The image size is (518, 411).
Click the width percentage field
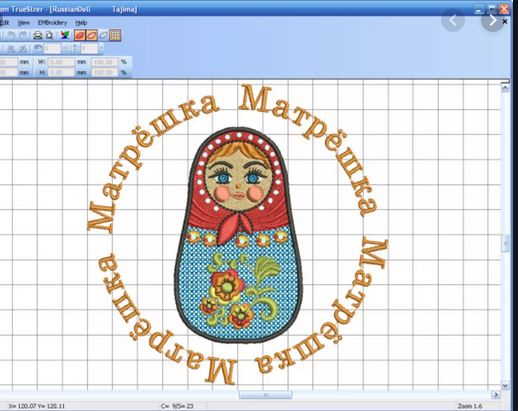point(105,62)
